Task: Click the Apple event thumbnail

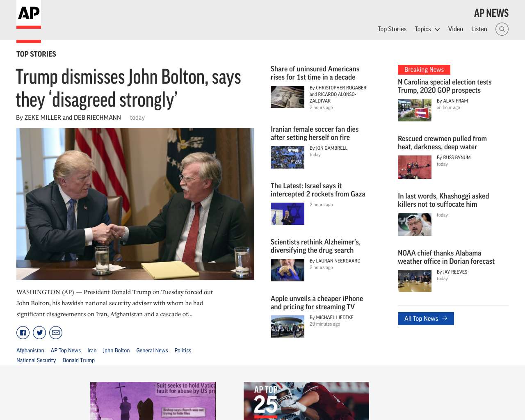Action: click(288, 326)
